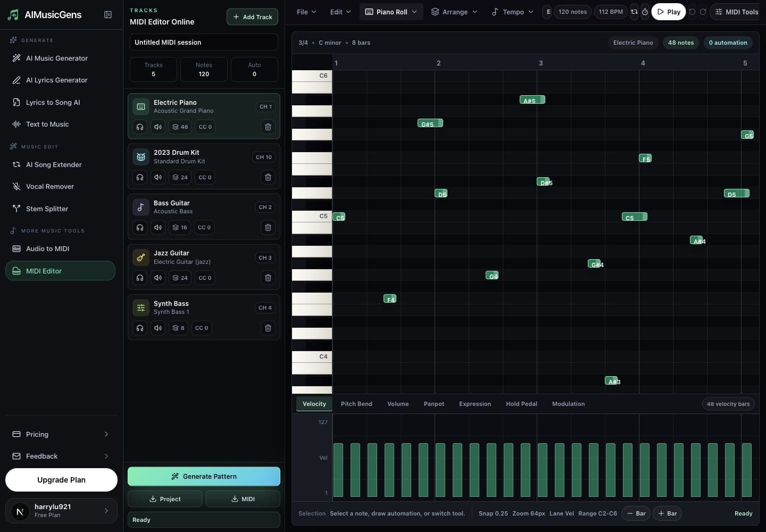Viewport: 766px width, 532px height.
Task: Mute the Bass Guitar track
Action: click(x=158, y=227)
